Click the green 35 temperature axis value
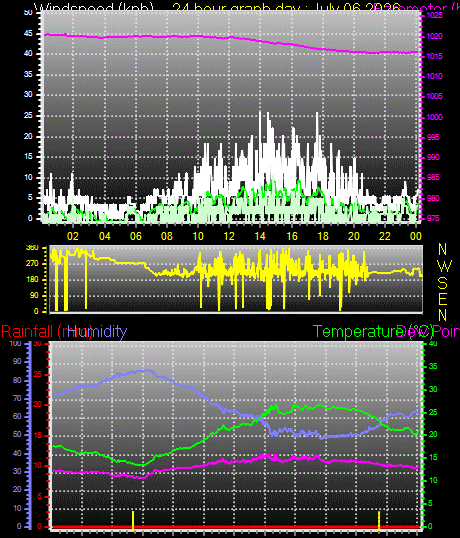 (433, 366)
